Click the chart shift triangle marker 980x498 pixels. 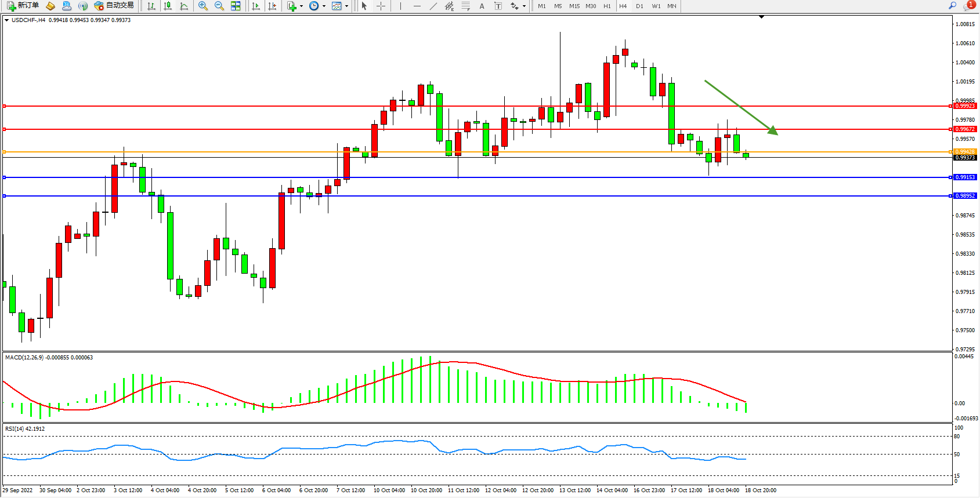click(x=761, y=17)
